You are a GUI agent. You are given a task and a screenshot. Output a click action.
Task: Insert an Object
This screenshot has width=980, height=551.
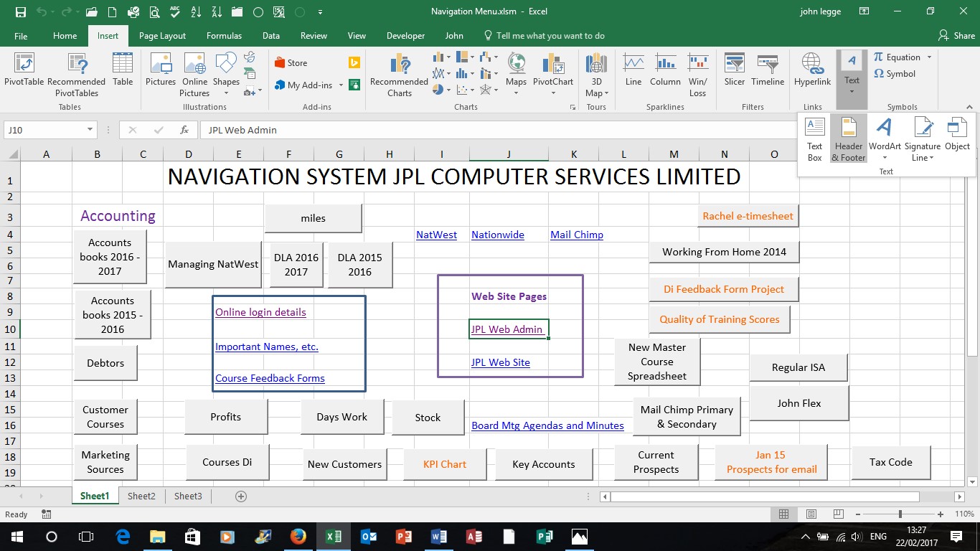(957, 133)
